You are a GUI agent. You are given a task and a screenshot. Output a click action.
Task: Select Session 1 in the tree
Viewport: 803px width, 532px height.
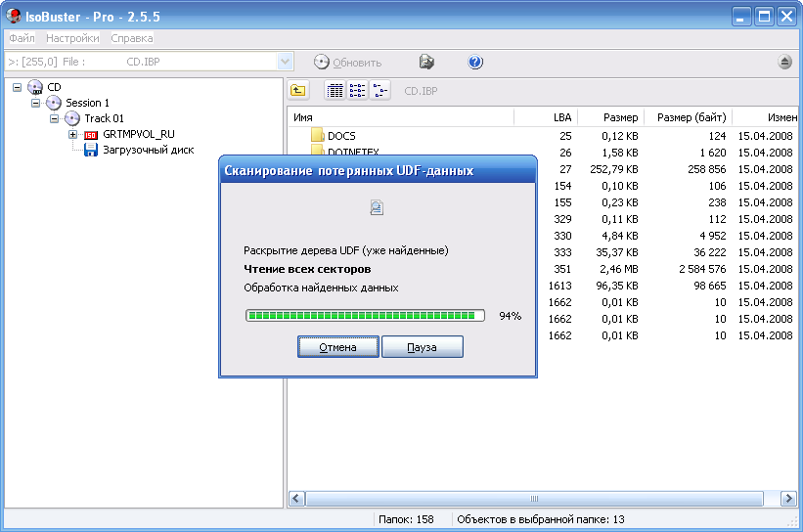coord(87,103)
